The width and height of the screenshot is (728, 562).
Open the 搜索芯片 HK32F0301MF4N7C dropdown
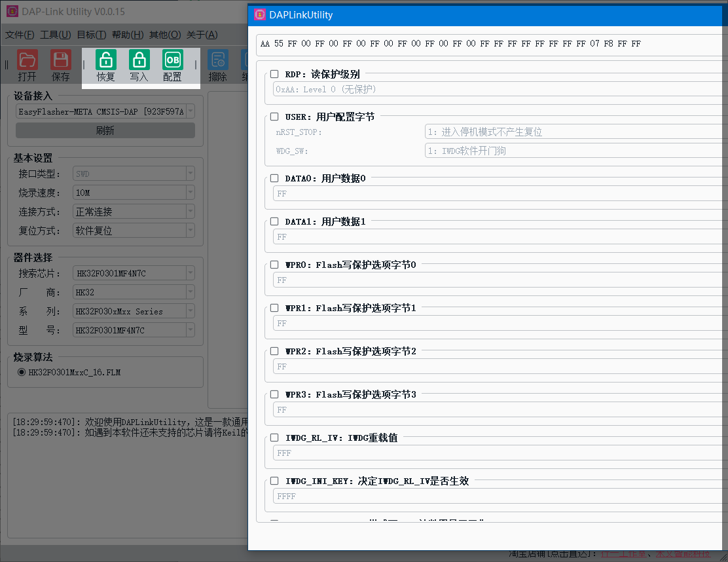pos(134,273)
